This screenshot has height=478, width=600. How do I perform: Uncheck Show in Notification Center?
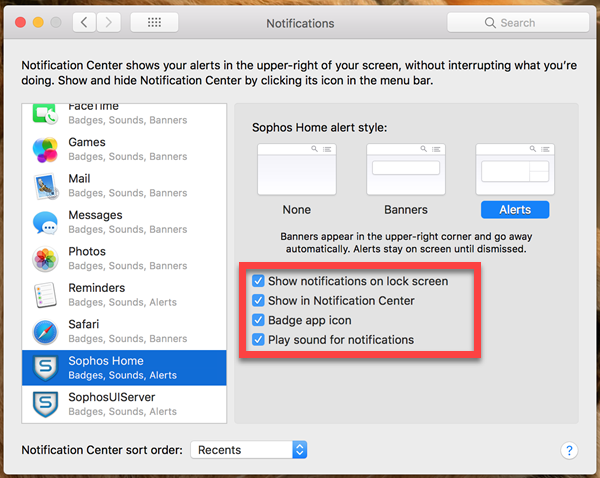(259, 301)
